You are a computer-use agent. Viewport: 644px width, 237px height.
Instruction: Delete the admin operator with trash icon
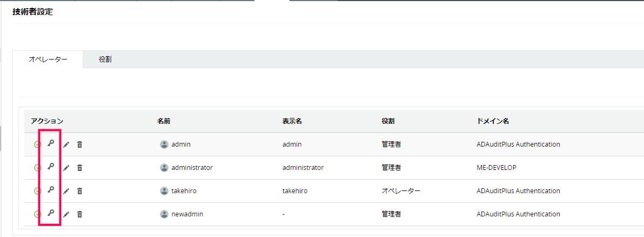click(79, 144)
